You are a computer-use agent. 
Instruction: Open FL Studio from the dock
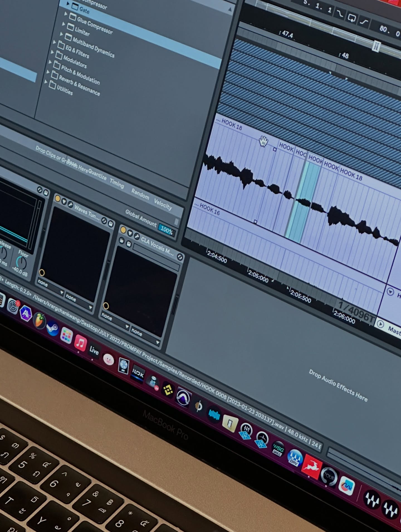pos(40,320)
